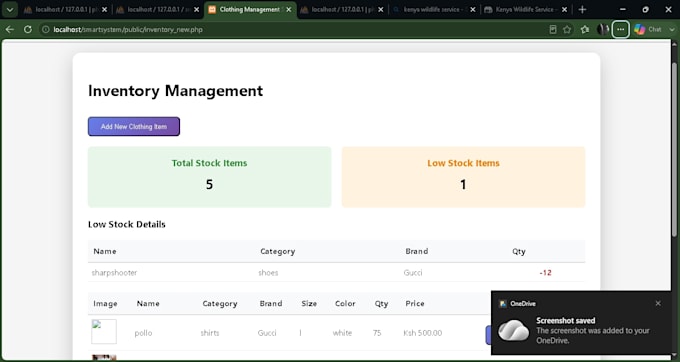Image resolution: width=680 pixels, height=362 pixels.
Task: Click the Inventory Management heading
Action: [176, 91]
